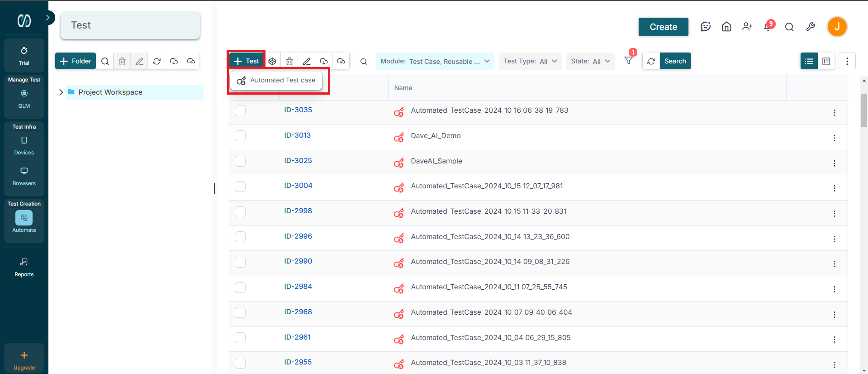868x374 pixels.
Task: Open notifications bell with 9 badge
Action: click(768, 27)
